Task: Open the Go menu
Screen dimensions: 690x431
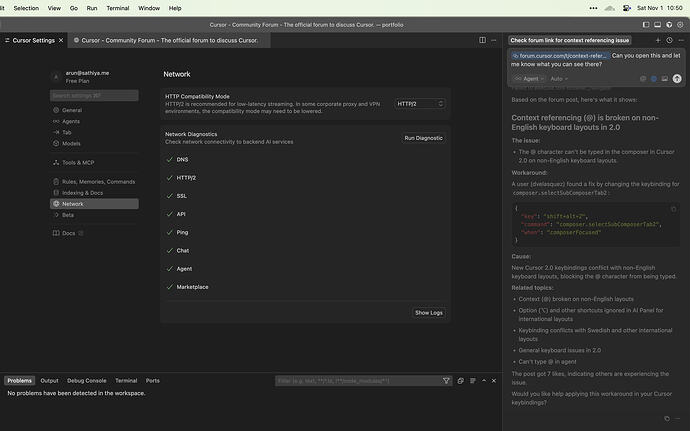Action: coord(73,8)
